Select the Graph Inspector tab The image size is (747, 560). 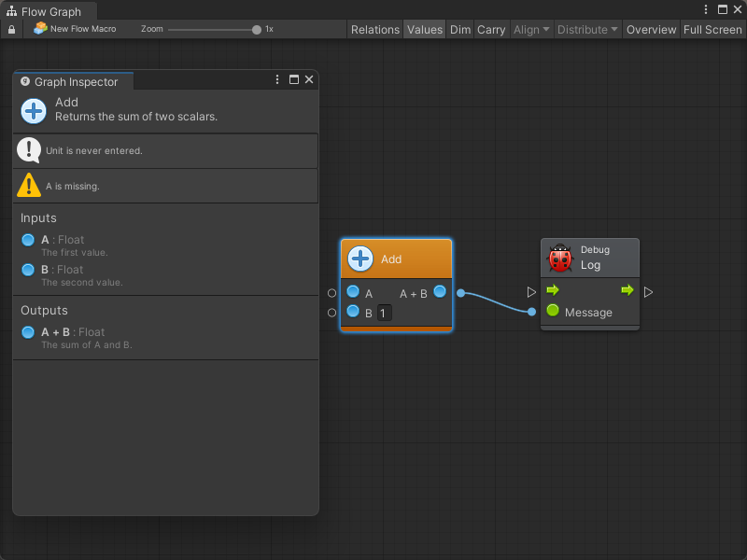point(75,82)
